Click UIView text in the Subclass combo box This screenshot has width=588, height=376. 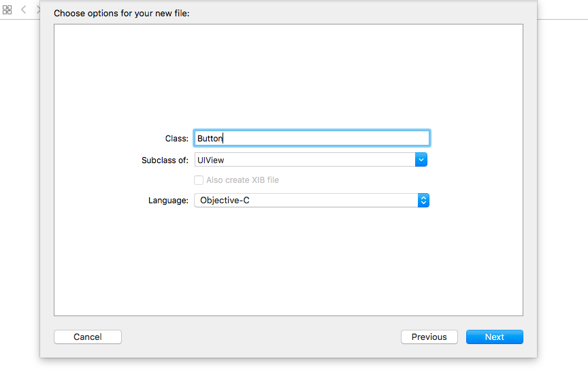[x=211, y=160]
